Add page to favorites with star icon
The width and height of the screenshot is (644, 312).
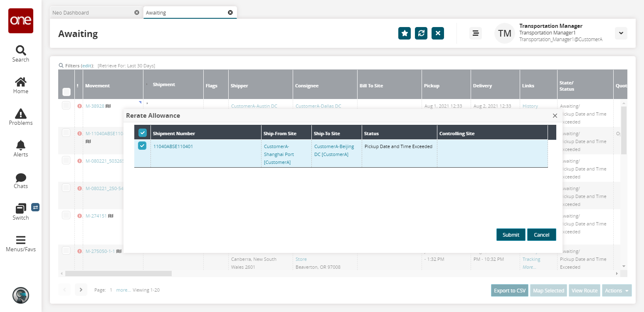coord(404,33)
